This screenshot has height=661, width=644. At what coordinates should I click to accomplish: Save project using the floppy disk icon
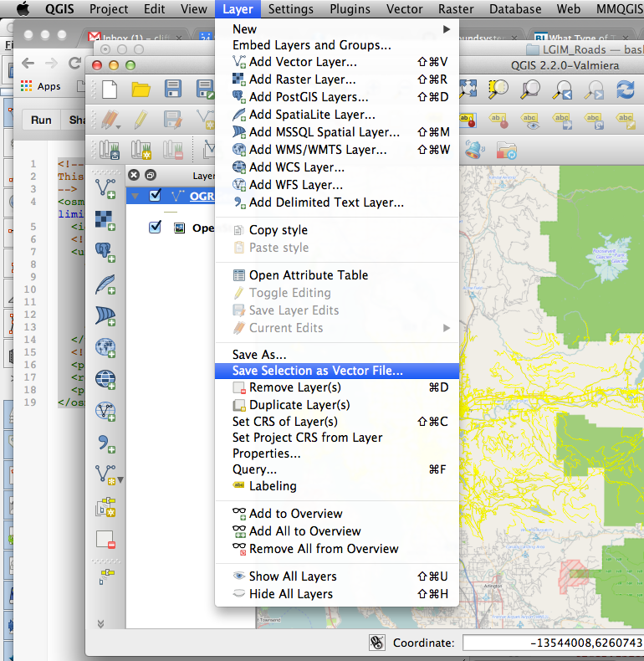coord(173,90)
